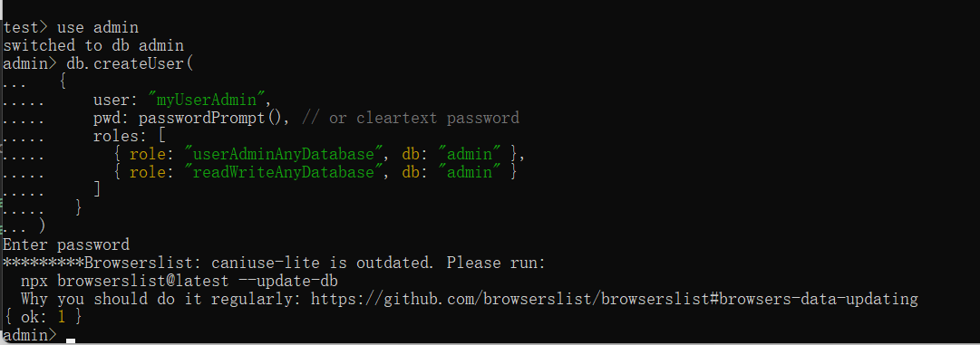Click the "user:" key label
The height and width of the screenshot is (345, 980).
point(116,100)
